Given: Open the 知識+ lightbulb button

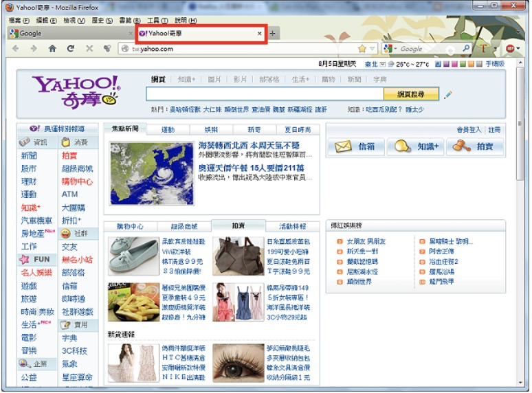Looking at the screenshot, I should (x=415, y=146).
